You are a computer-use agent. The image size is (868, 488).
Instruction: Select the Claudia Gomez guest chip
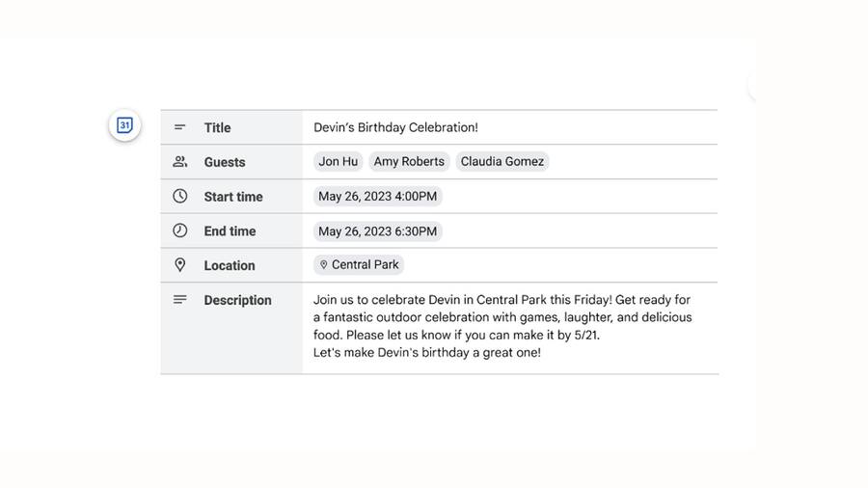(x=502, y=162)
